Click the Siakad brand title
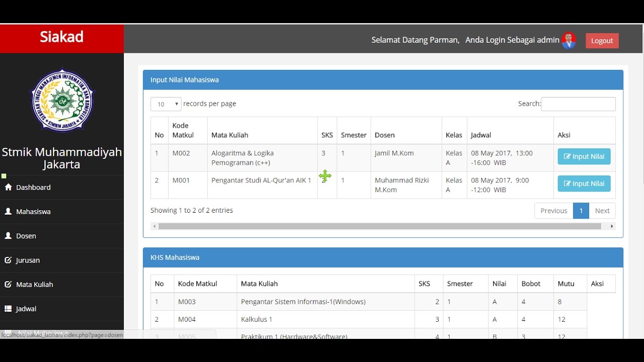The width and height of the screenshot is (644, 362). click(62, 37)
